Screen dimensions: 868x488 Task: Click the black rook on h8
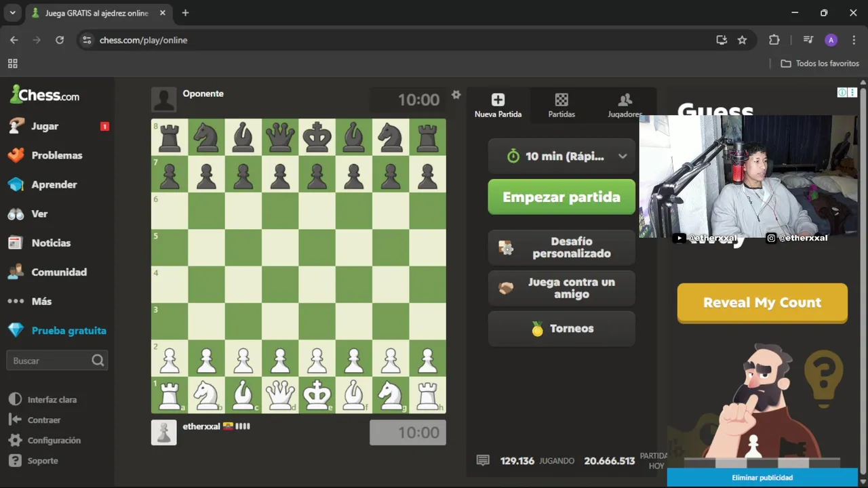pos(427,138)
